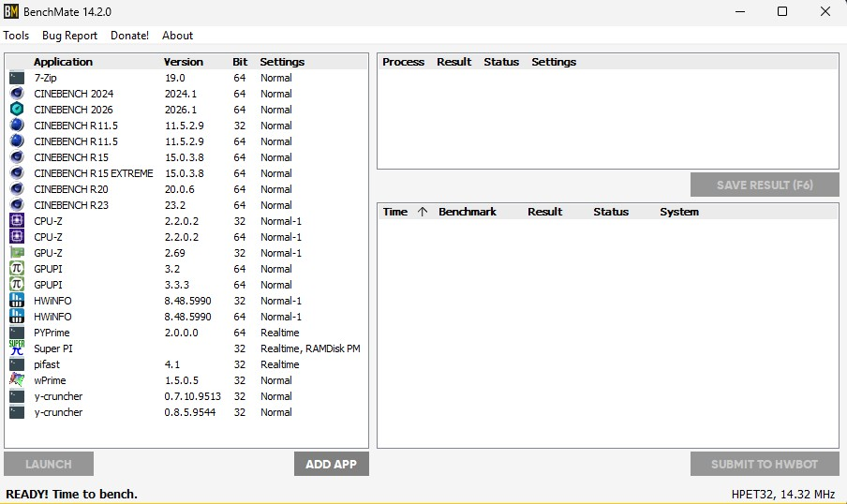Click the GPUPI 3.3.3 pi icon
847x504 pixels.
coord(17,285)
